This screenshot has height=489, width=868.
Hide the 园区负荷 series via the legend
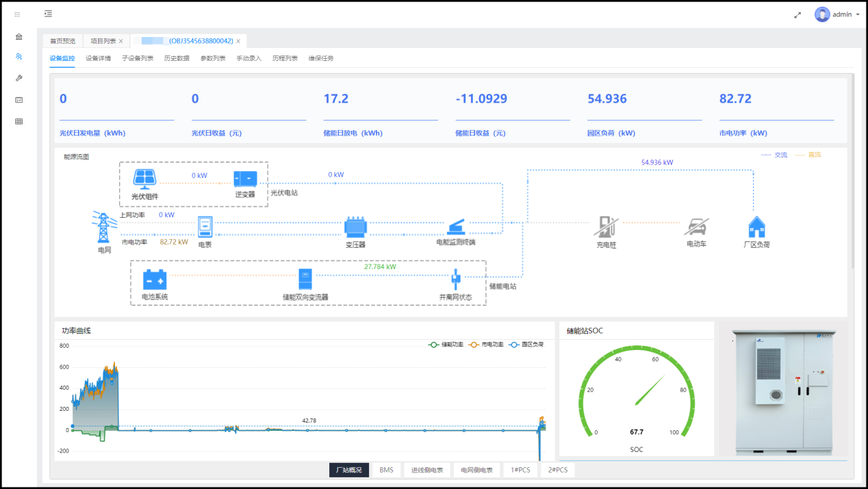click(x=528, y=344)
